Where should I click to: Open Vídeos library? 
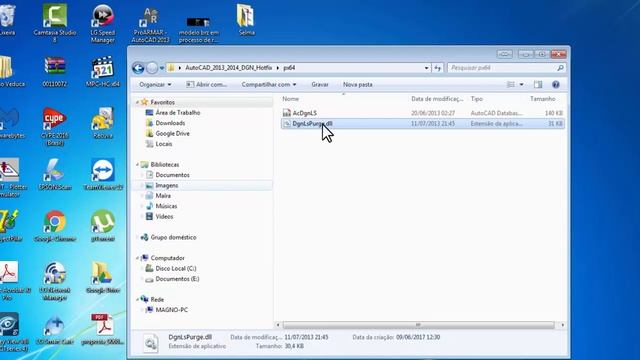(164, 216)
